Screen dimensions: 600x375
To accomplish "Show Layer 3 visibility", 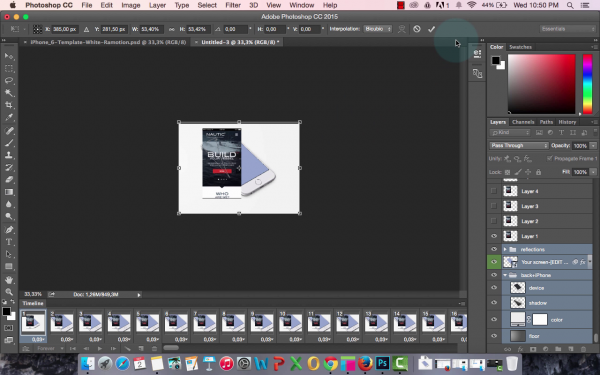I will (494, 206).
